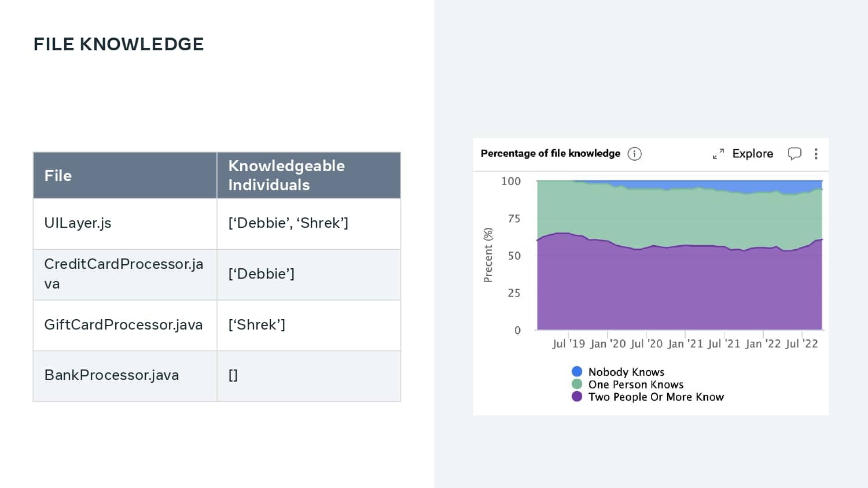868x488 pixels.
Task: Click the CreditCardProcessor.java cell
Action: coord(125,275)
